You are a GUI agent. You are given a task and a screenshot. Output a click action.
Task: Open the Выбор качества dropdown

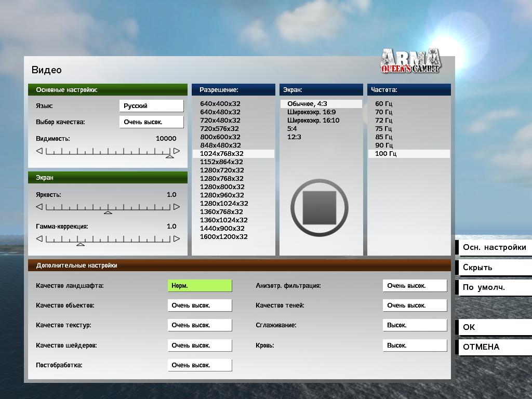(151, 122)
